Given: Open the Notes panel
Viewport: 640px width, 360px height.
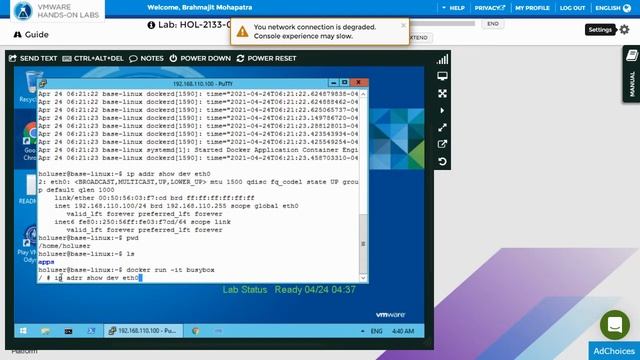Looking at the screenshot, I should 146,58.
